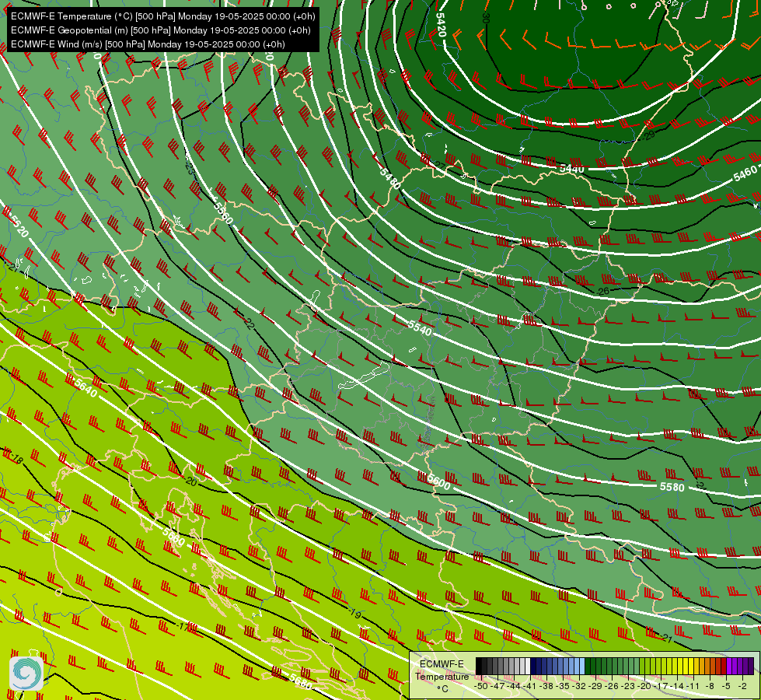761x700 pixels.
Task: Click the -47 legend tick label
Action: 499,686
